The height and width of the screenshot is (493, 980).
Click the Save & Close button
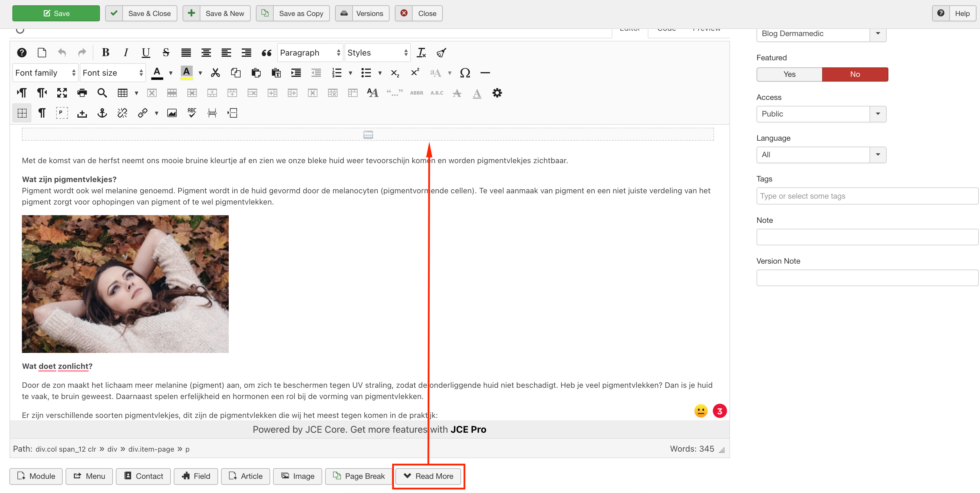point(141,13)
